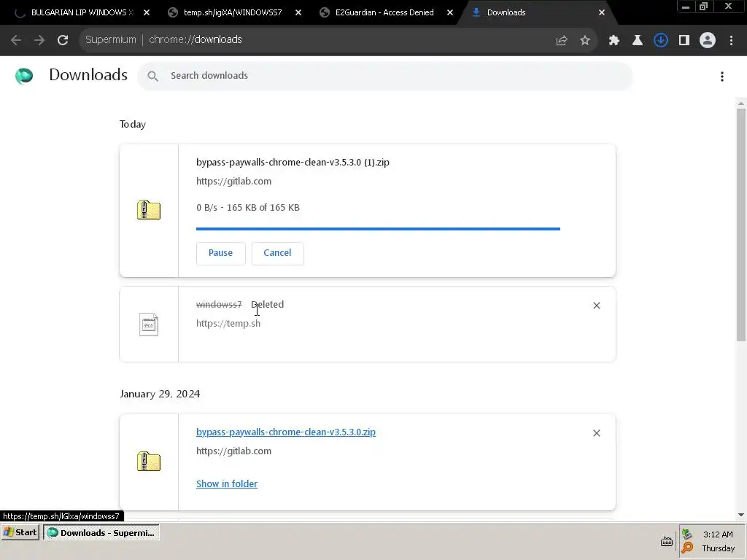The width and height of the screenshot is (747, 560).
Task: Open bypass-paywalls-chrome-clean-v3.5.3.0.zip link
Action: pos(286,432)
